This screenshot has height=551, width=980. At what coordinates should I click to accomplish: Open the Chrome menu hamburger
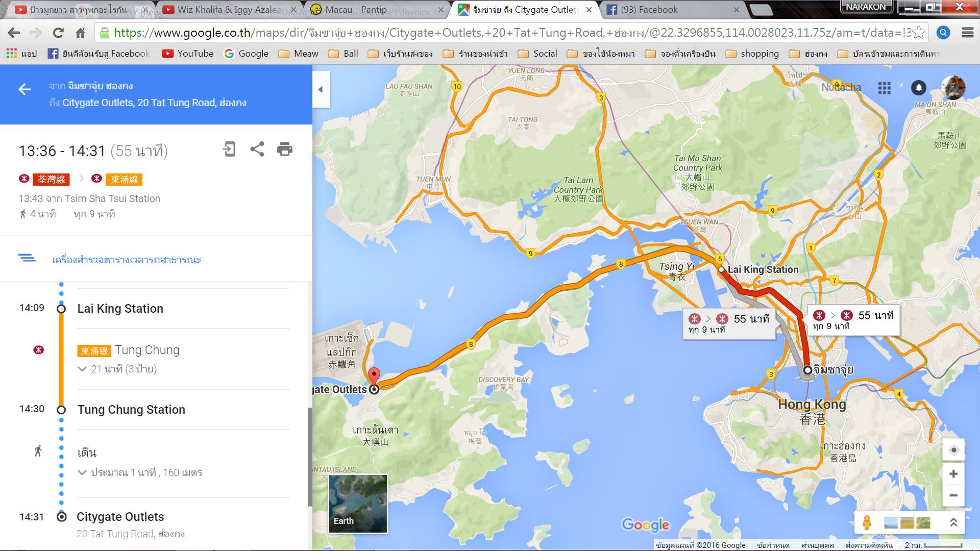coord(967,33)
